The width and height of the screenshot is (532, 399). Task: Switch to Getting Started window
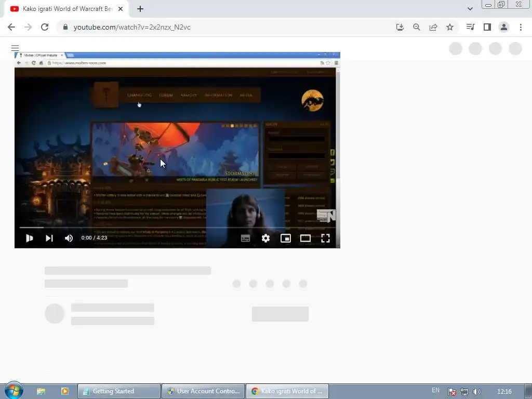[119, 391]
